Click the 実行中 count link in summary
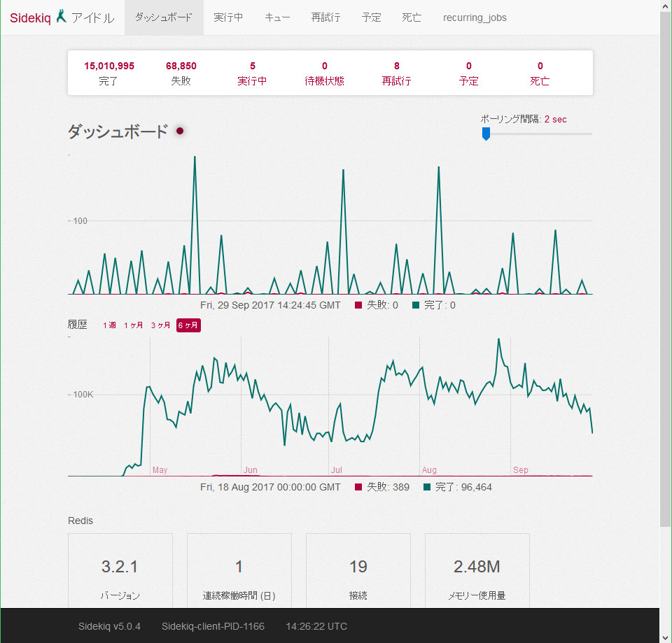The image size is (672, 643). [x=252, y=66]
